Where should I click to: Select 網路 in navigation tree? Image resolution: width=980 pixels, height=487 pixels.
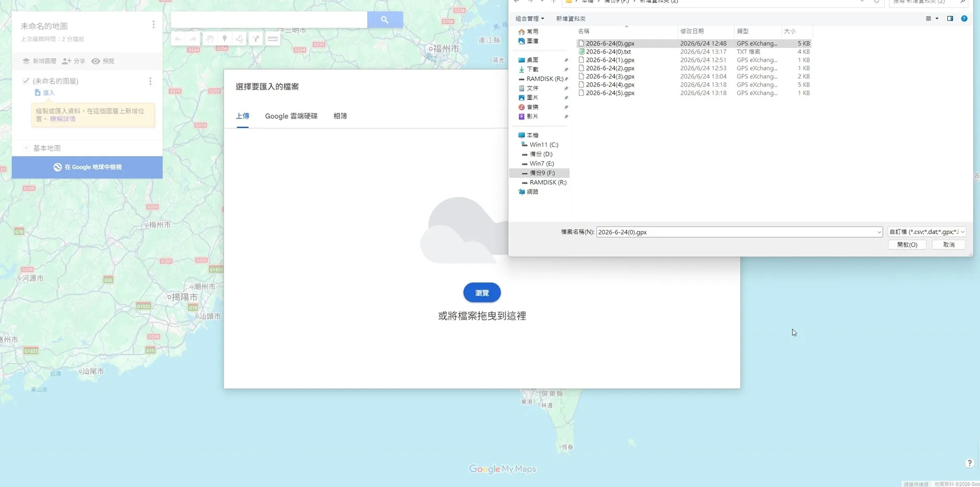point(533,192)
